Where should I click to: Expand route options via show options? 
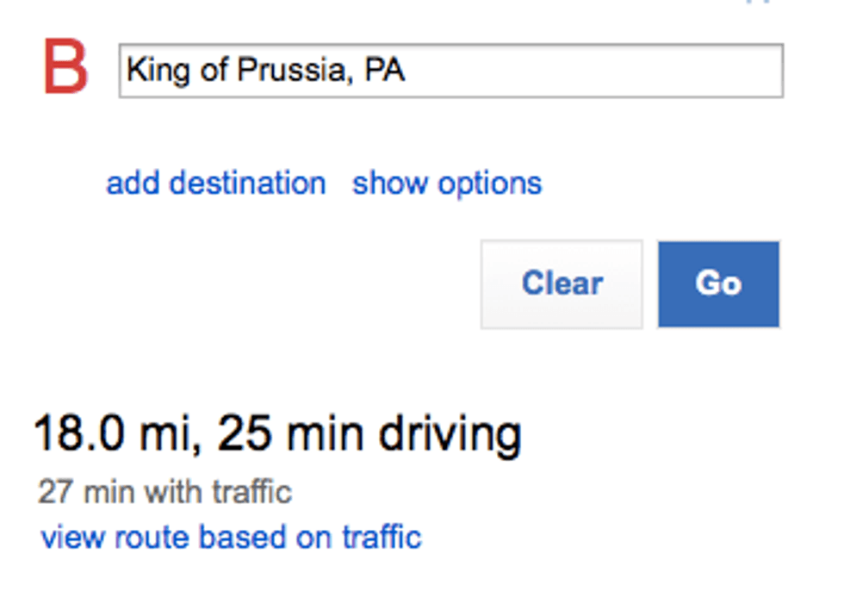click(x=447, y=184)
